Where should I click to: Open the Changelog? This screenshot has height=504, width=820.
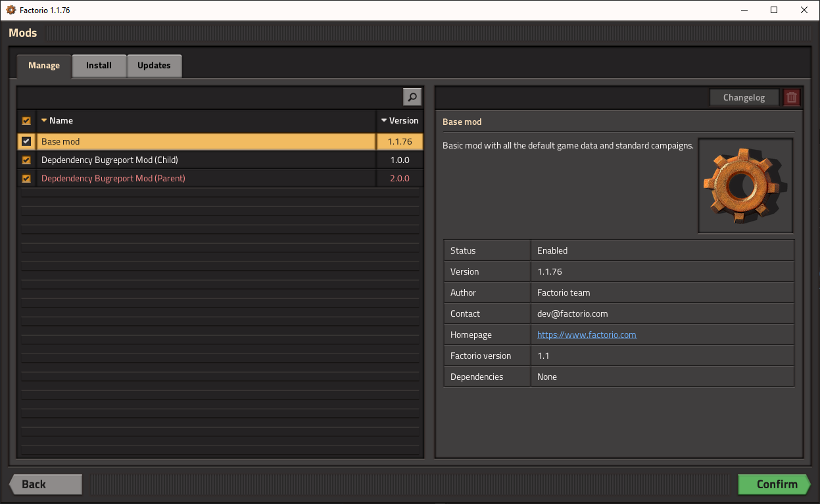tap(744, 97)
